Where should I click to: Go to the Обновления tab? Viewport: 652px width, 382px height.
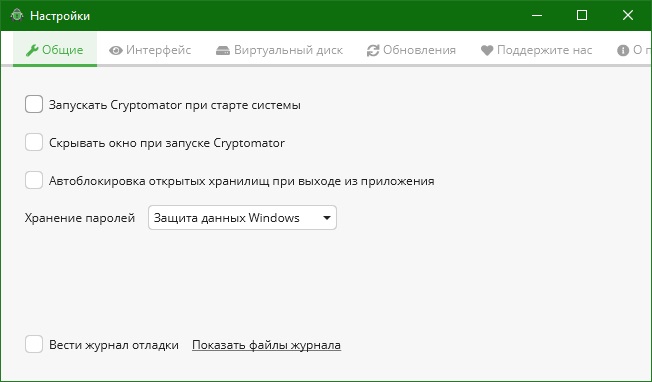click(x=411, y=50)
